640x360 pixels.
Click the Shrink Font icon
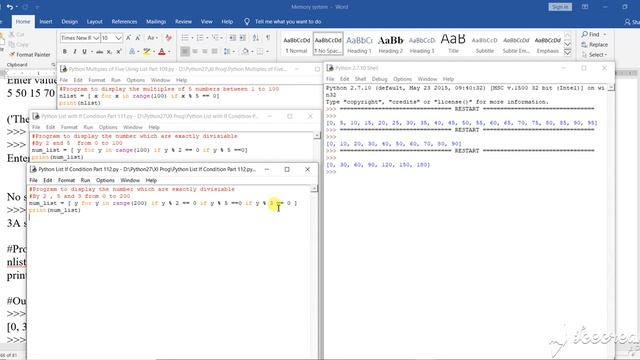pos(138,38)
